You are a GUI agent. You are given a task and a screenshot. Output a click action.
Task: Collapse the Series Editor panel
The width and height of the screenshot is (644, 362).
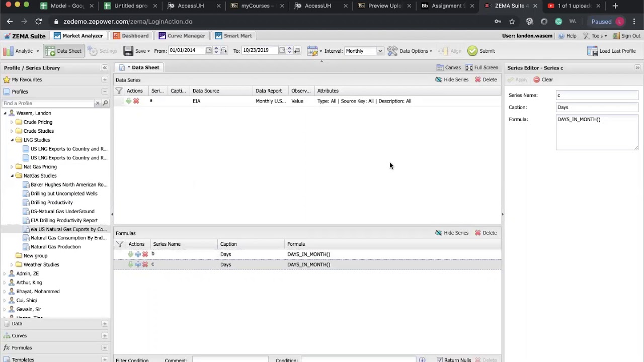coord(637,68)
